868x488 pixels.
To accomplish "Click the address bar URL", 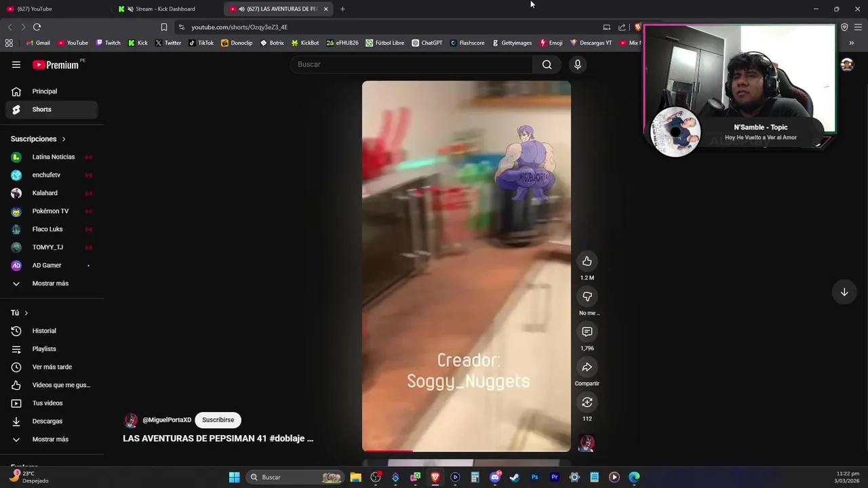I will pyautogui.click(x=239, y=27).
